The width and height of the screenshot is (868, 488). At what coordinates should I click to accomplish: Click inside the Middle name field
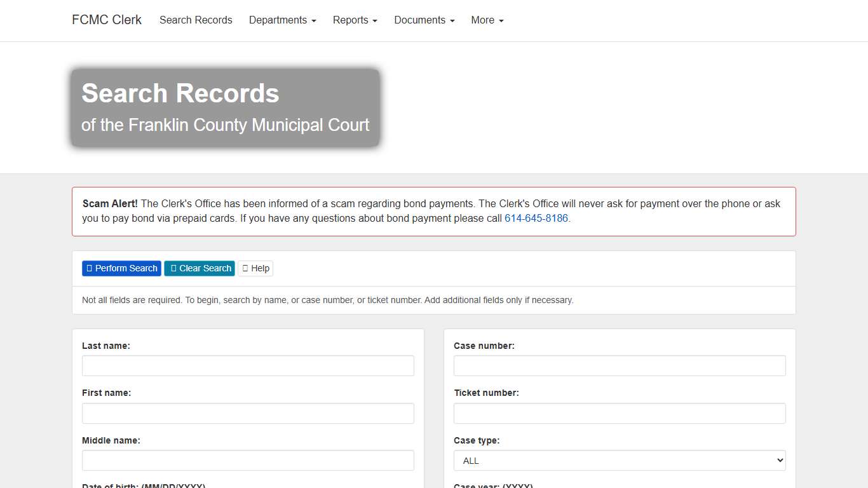(248, 460)
